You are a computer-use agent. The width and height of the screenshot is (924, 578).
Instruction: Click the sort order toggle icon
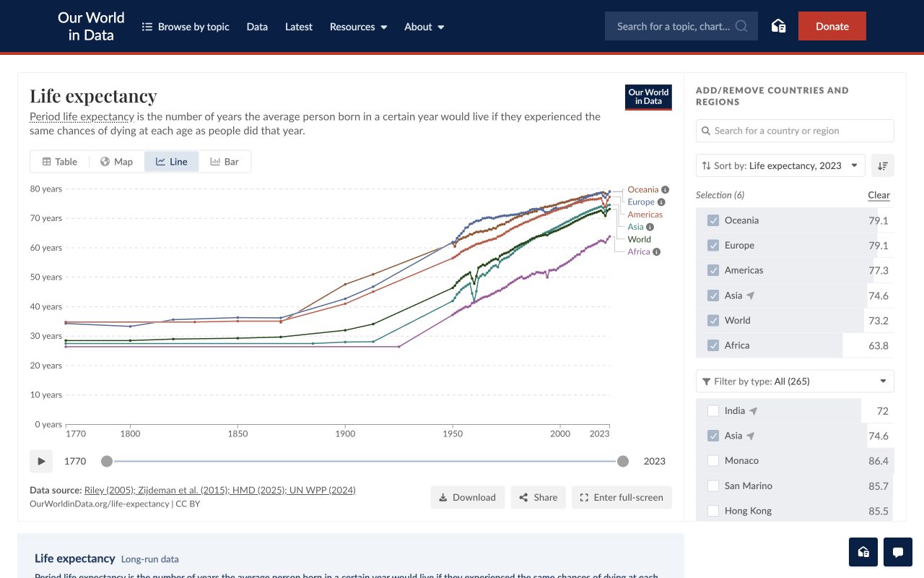pyautogui.click(x=883, y=165)
